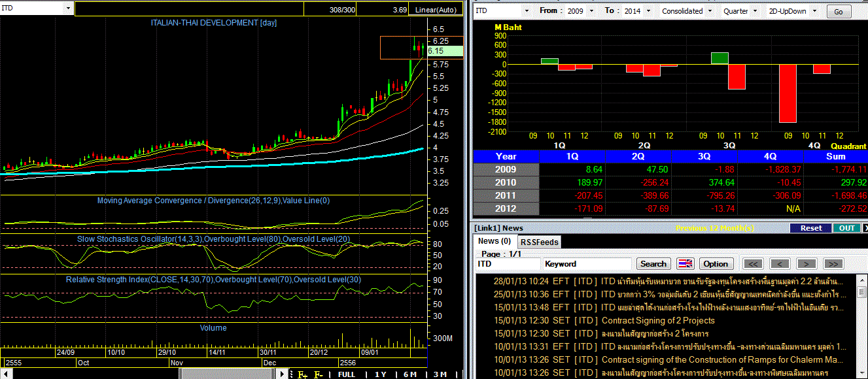This screenshot has height=379, width=868.
Task: Go to next news page (>)
Action: pos(807,264)
